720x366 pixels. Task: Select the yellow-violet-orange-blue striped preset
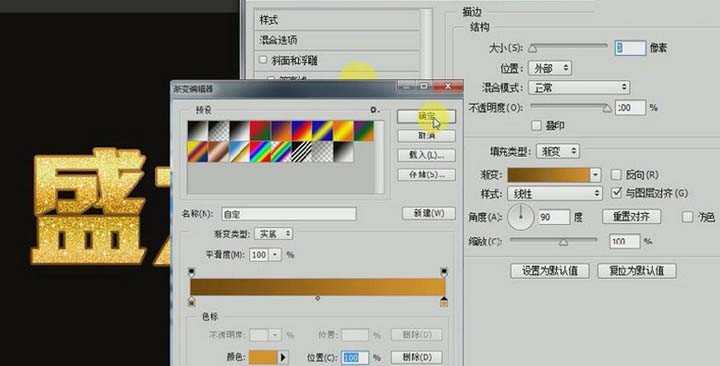(x=197, y=152)
